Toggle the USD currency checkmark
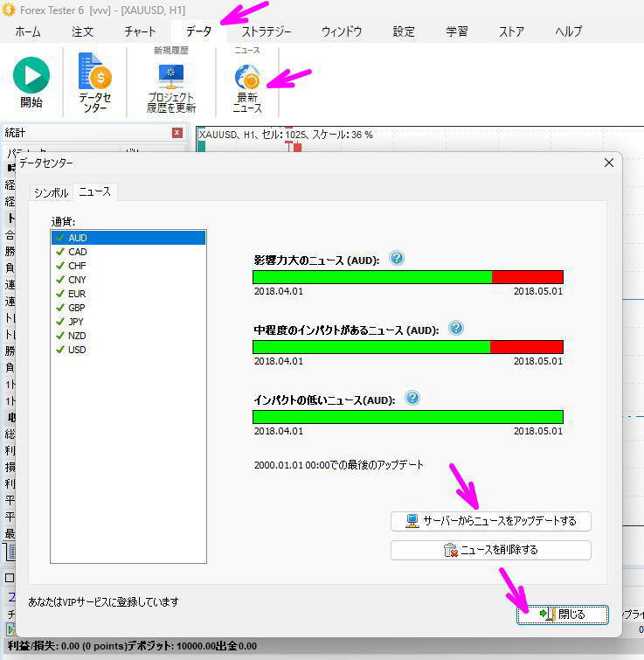Screen dimensions: 644x660 (60, 350)
